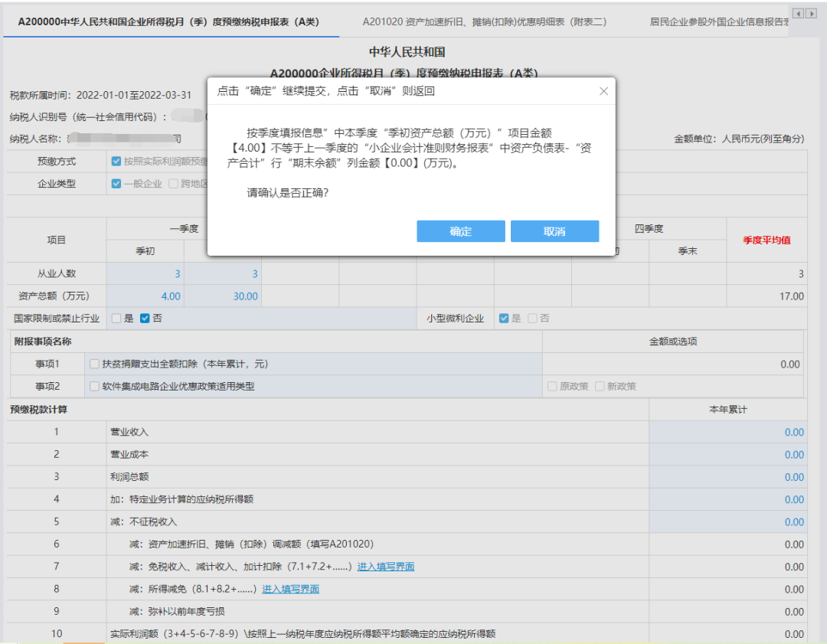Toggle 按照实际利润额预缴 checkbox
The image size is (827, 644).
pyautogui.click(x=116, y=162)
